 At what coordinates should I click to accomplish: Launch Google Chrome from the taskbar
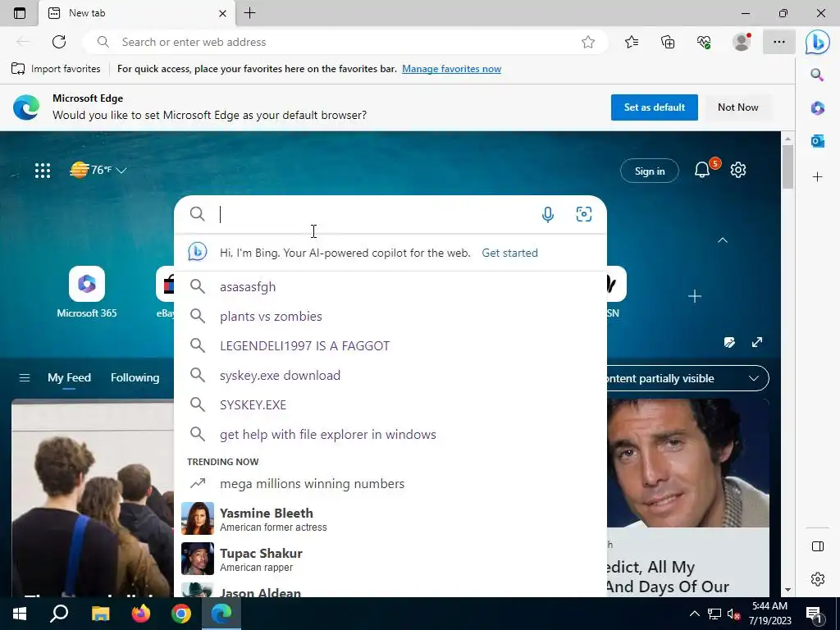181,614
